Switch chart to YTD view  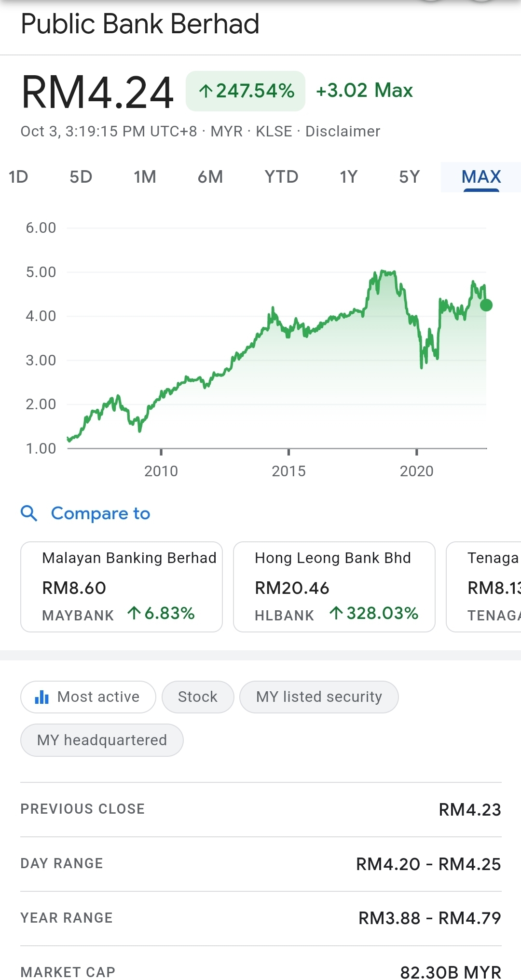[281, 177]
